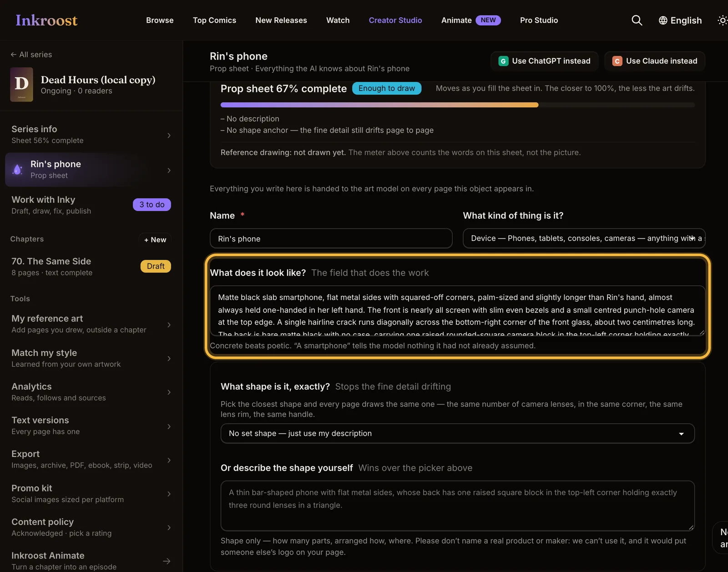The width and height of the screenshot is (728, 572).
Task: Click the Enough to draw badge
Action: [386, 88]
